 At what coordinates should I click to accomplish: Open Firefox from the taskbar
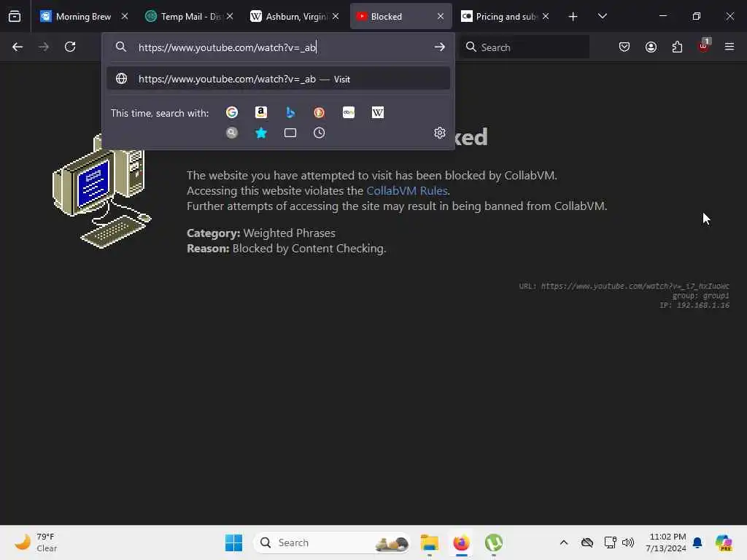coord(461,542)
